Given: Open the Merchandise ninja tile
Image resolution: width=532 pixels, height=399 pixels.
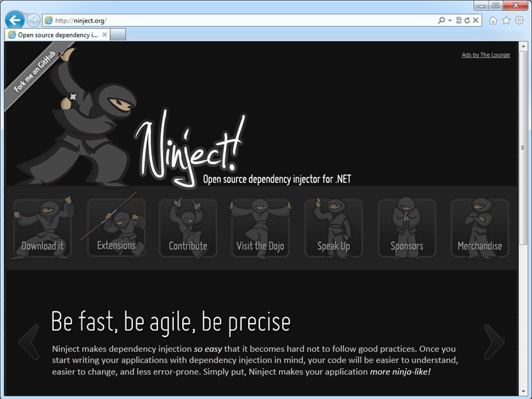Looking at the screenshot, I should coord(480,228).
